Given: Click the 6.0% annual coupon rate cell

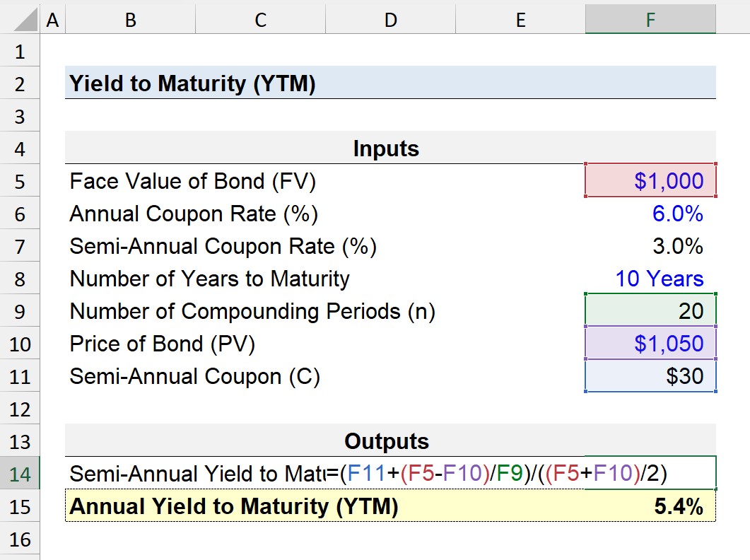Looking at the screenshot, I should [650, 214].
